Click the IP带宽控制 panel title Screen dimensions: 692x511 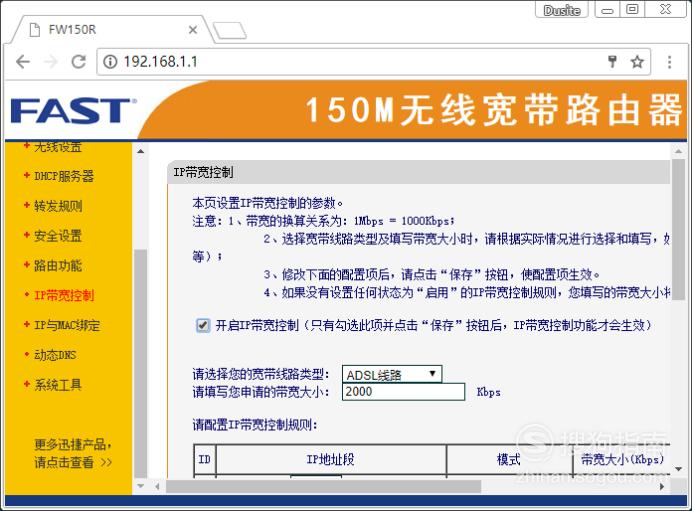(203, 172)
